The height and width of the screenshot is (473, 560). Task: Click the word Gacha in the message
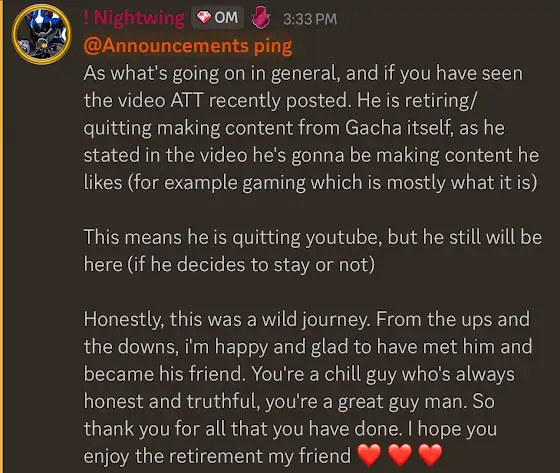(x=373, y=128)
